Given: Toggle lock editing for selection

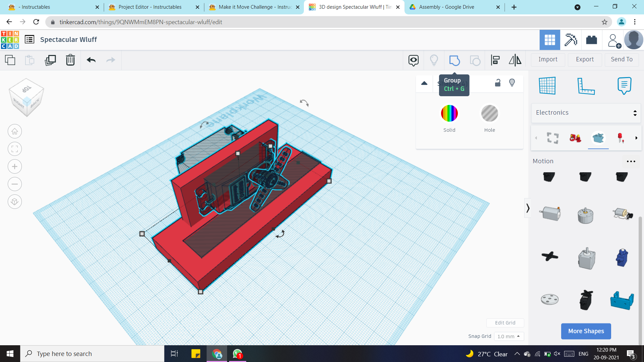Looking at the screenshot, I should click(x=498, y=83).
